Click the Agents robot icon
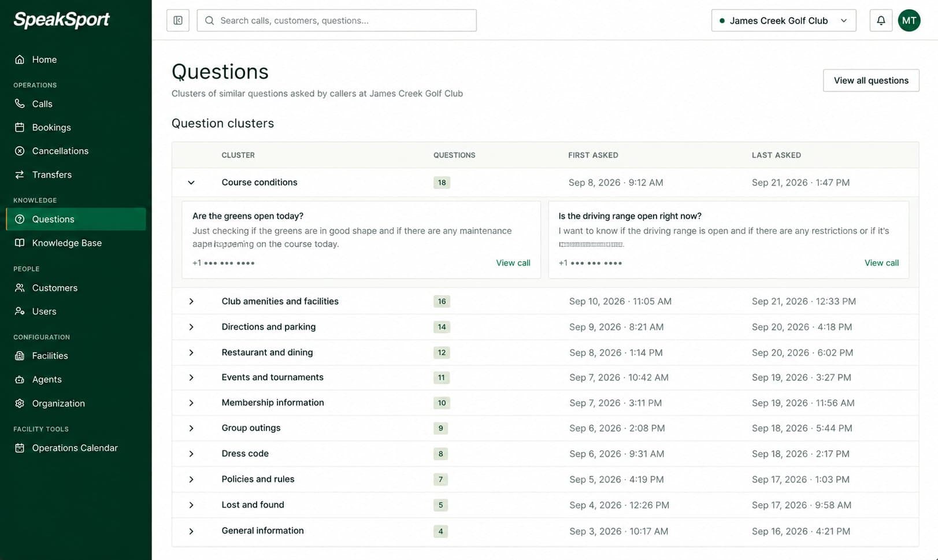This screenshot has height=560, width=938. [x=20, y=380]
